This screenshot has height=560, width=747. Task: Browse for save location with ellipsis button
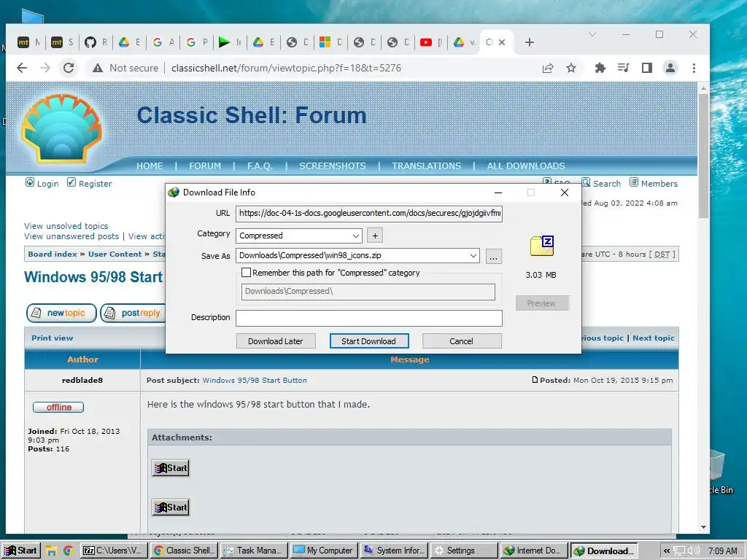tap(494, 257)
